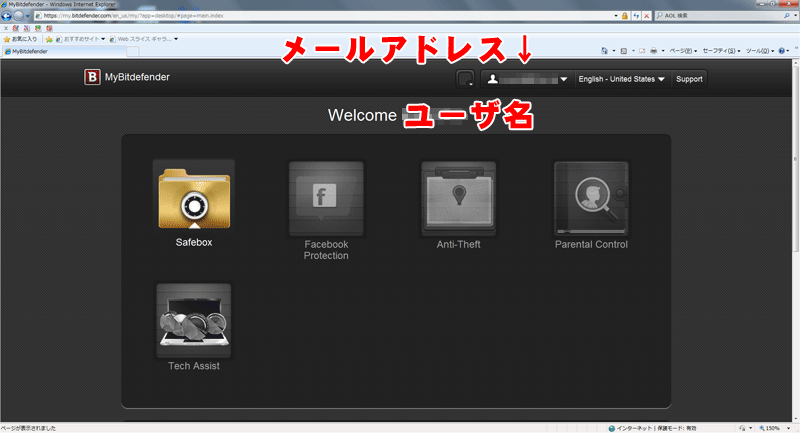Click the Safebox label
This screenshot has height=433, width=800.
pyautogui.click(x=194, y=242)
